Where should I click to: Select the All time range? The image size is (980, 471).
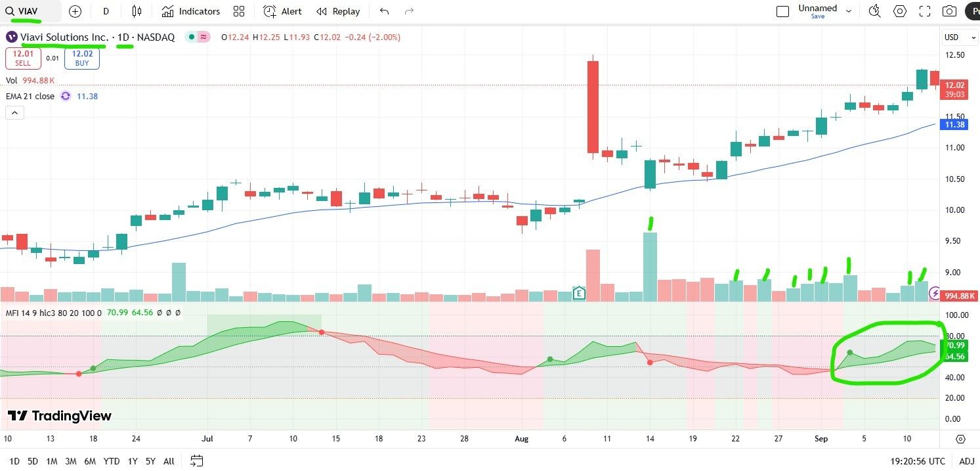point(169,461)
